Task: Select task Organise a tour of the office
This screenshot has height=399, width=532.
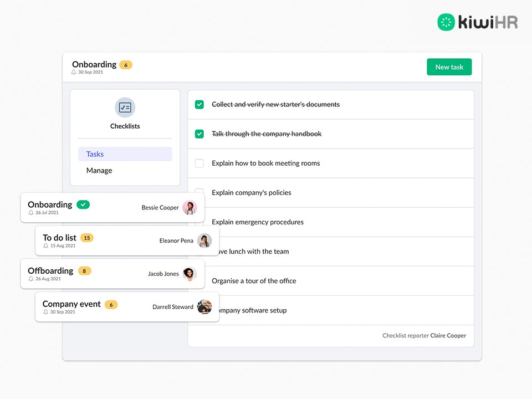Action: (x=254, y=280)
